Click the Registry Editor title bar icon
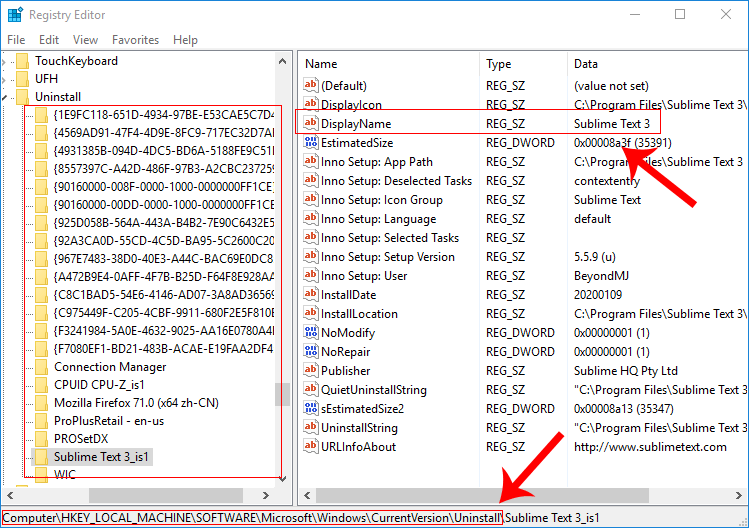 coord(15,15)
